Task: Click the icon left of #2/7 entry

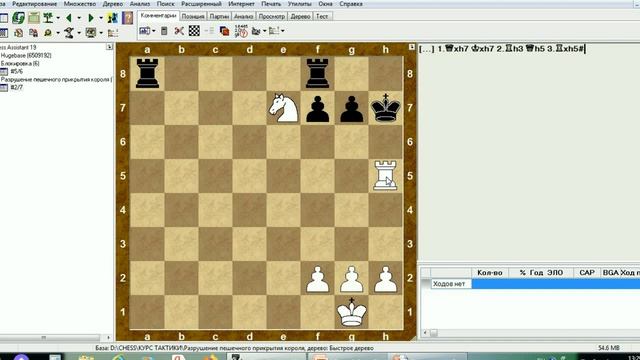Action: [x=4, y=87]
